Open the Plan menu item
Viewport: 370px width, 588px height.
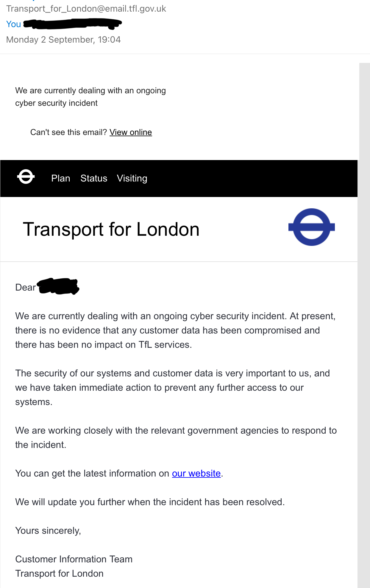point(61,178)
